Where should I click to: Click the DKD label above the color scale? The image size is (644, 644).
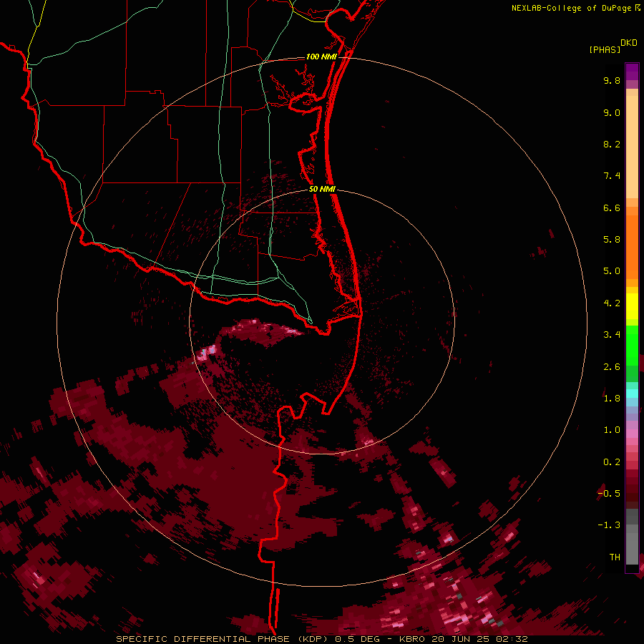[x=629, y=43]
